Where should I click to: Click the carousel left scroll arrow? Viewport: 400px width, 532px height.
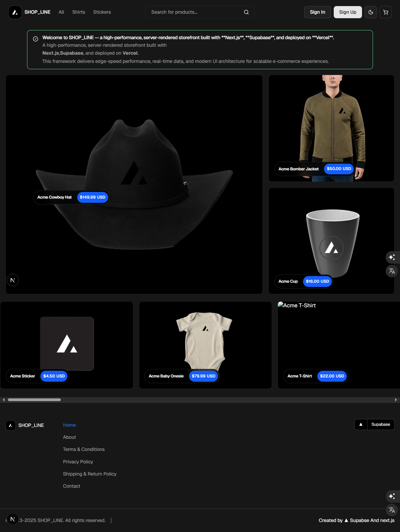pos(3,400)
